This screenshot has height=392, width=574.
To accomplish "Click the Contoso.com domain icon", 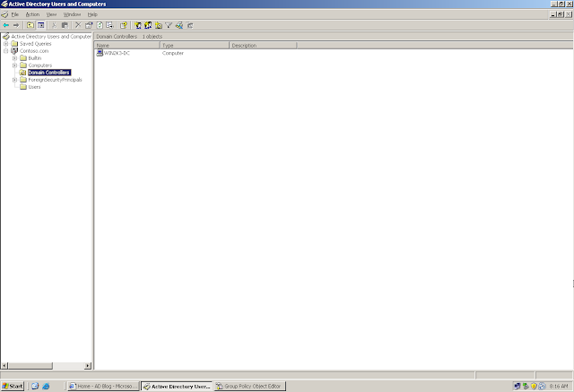I will (x=14, y=51).
